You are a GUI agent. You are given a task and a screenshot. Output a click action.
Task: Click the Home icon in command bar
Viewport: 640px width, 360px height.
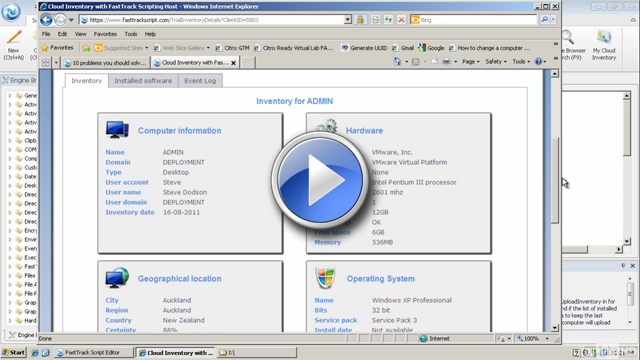(397, 62)
